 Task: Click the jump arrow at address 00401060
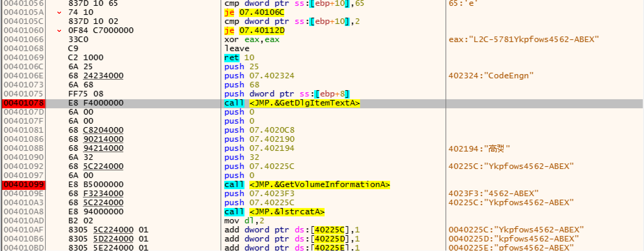tap(59, 30)
